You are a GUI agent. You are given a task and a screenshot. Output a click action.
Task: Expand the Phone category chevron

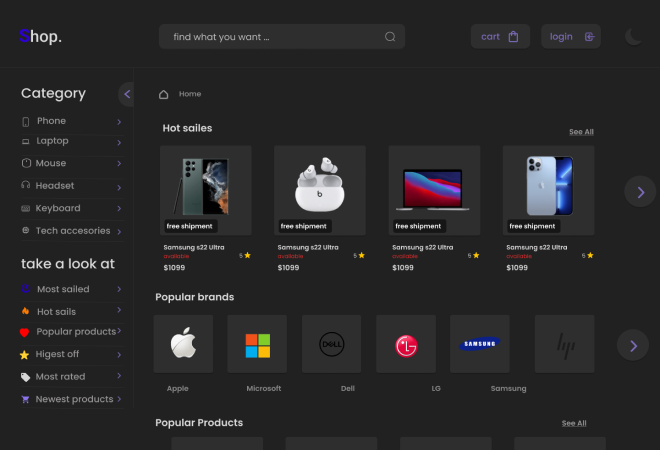click(119, 122)
